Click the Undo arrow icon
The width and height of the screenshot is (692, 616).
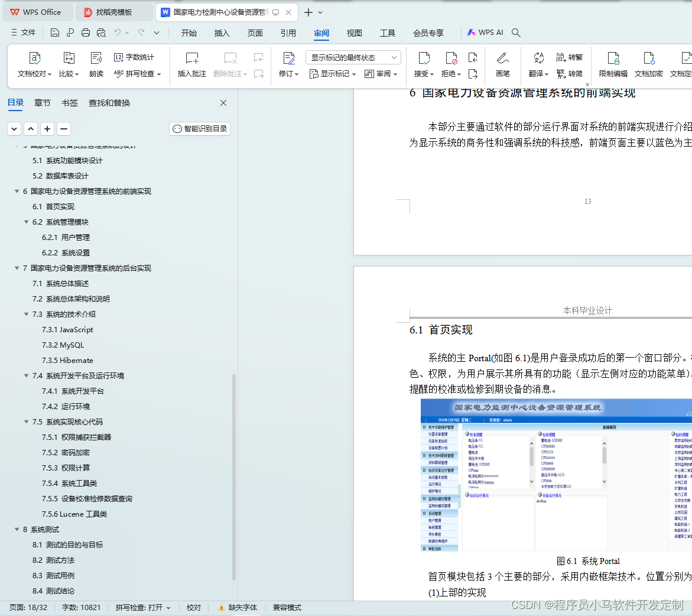[x=118, y=33]
